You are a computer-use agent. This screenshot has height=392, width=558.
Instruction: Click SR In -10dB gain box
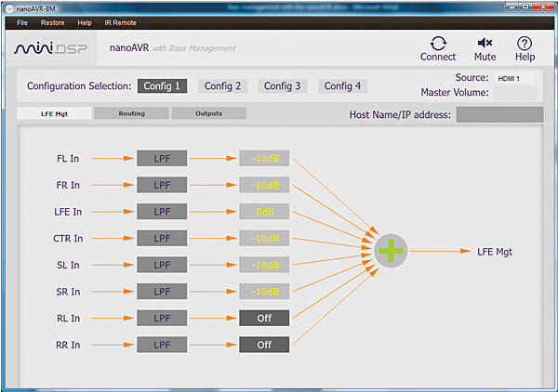point(264,292)
